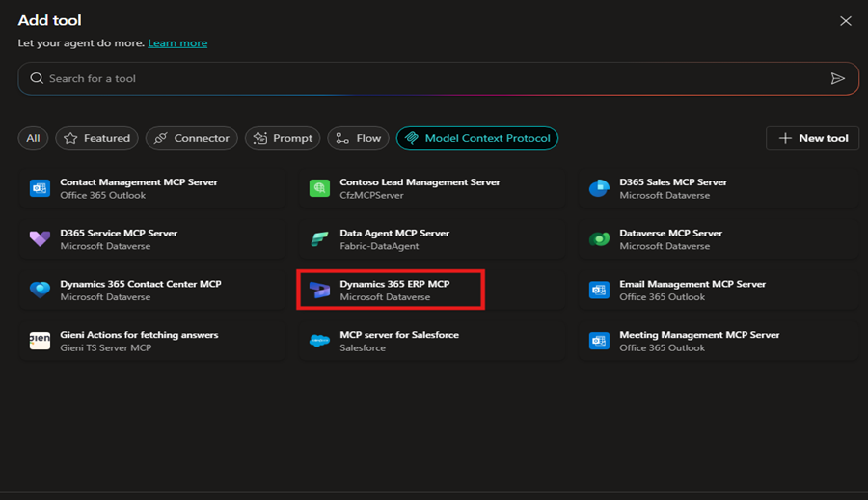The image size is (868, 500).
Task: Click the magnifier icon in the search box
Action: 37,78
